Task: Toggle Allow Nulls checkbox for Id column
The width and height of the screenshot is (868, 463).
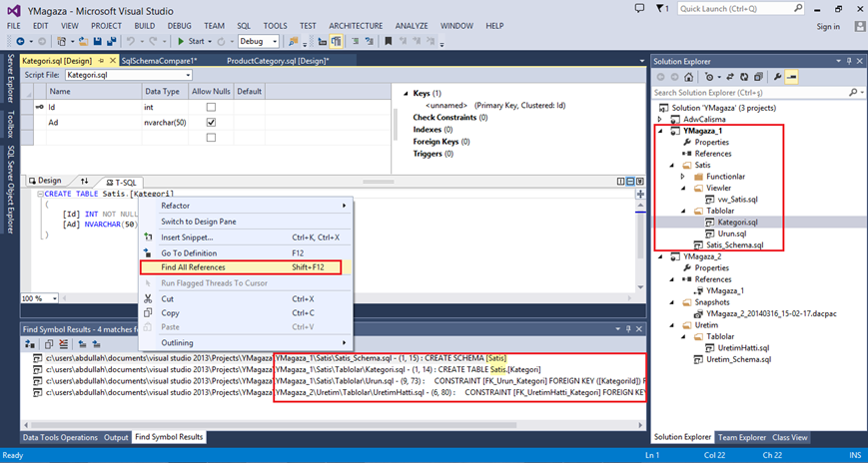Action: pyautogui.click(x=211, y=107)
